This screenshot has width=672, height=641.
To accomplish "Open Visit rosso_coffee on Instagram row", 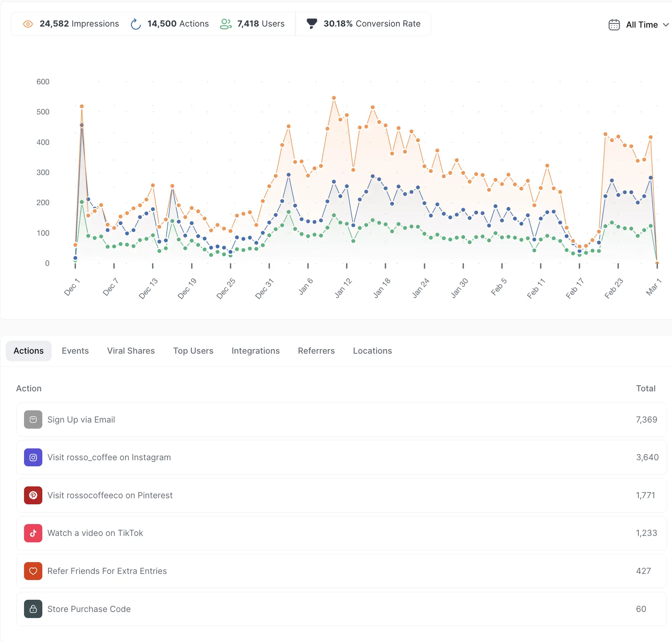I will click(x=341, y=457).
